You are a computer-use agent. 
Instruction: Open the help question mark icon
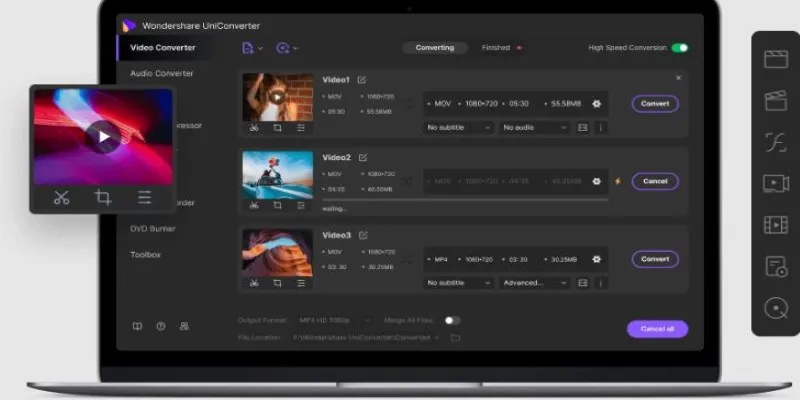161,326
